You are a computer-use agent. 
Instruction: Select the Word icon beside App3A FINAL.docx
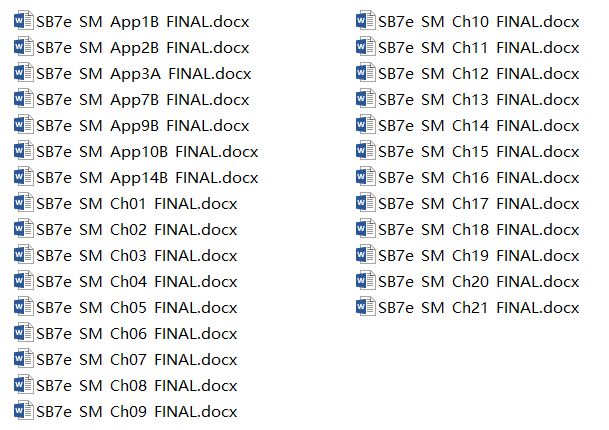pos(23,73)
